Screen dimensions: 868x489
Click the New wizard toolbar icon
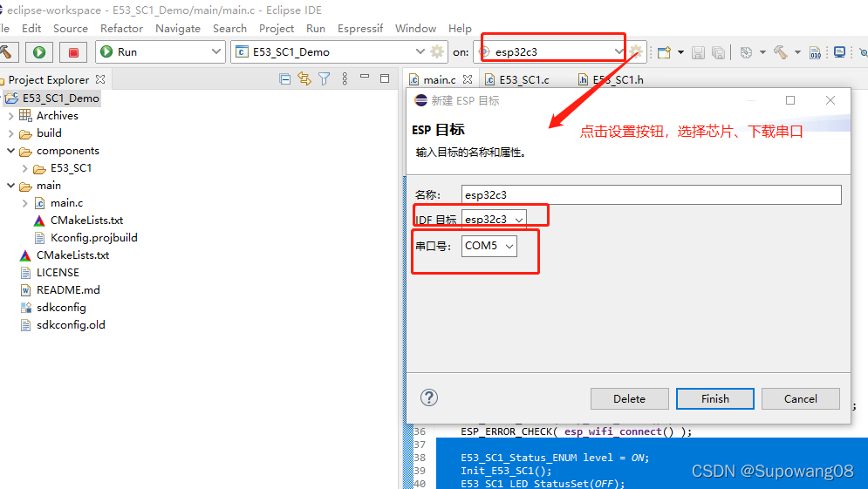tap(664, 52)
